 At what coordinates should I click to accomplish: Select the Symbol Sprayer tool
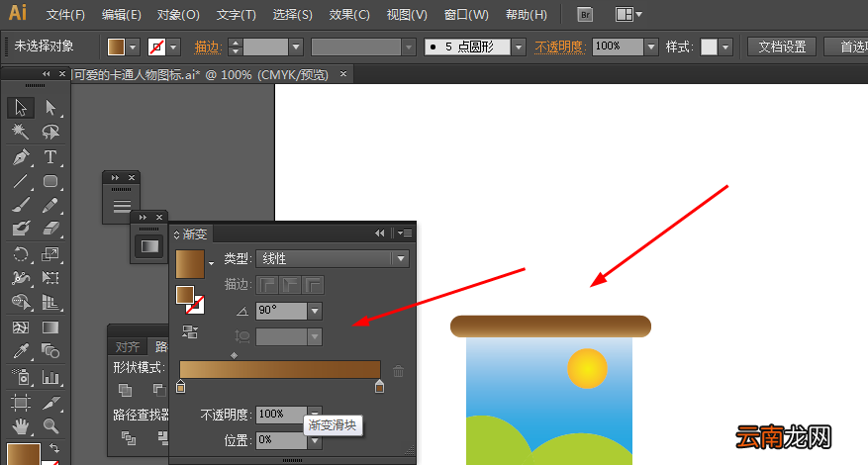click(x=21, y=377)
